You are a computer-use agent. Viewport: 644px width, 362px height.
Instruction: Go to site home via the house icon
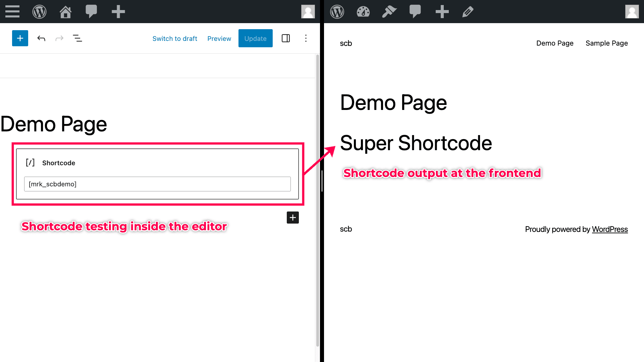65,12
